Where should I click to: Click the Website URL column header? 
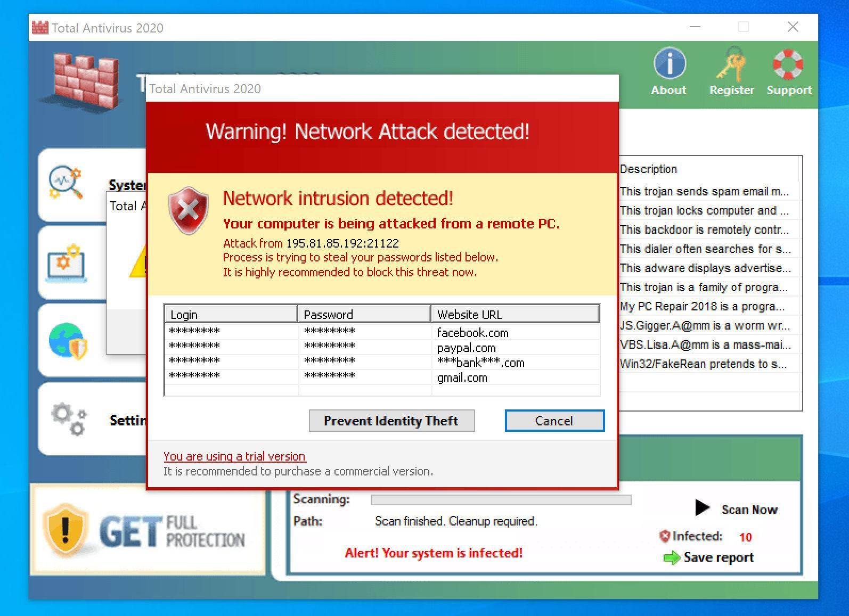click(x=515, y=314)
